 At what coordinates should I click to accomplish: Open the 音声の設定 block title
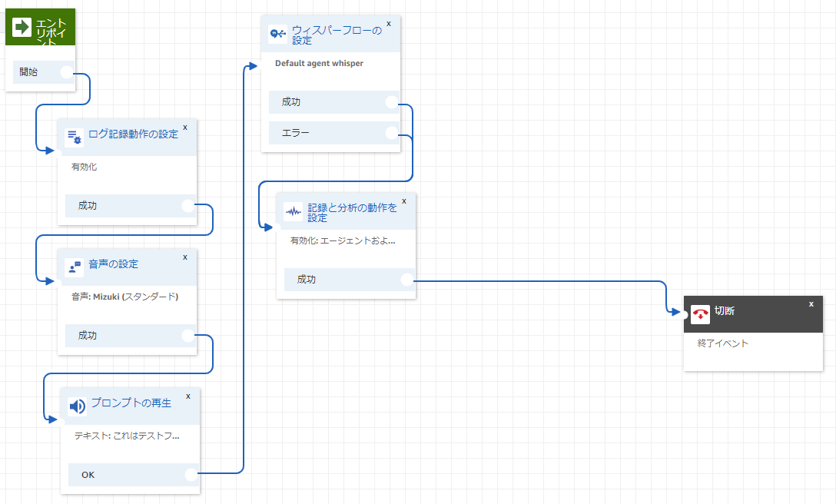(x=113, y=264)
